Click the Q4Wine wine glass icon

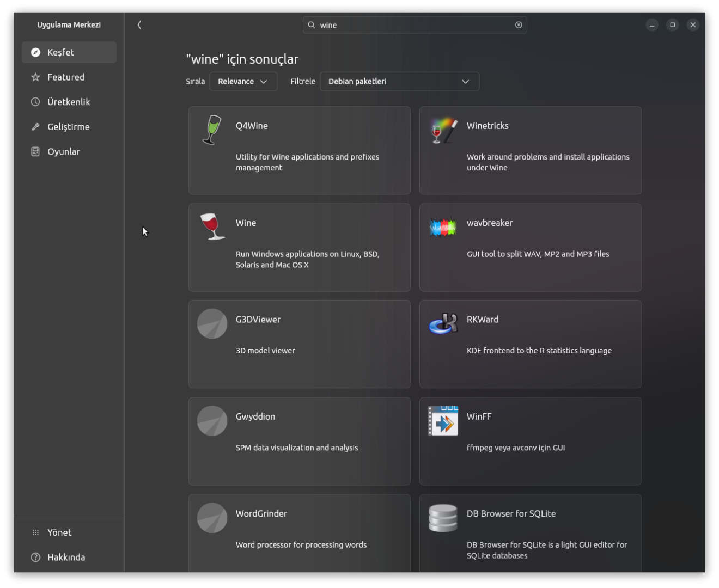[212, 130]
